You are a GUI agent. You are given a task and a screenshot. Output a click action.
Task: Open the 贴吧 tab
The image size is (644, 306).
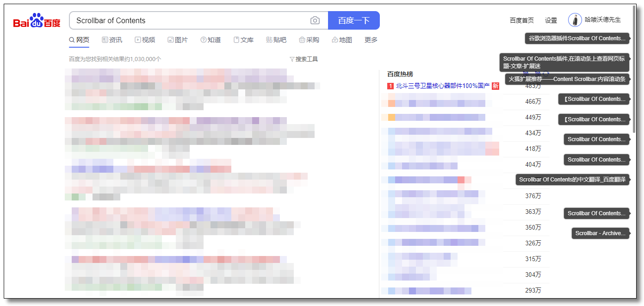pyautogui.click(x=276, y=40)
